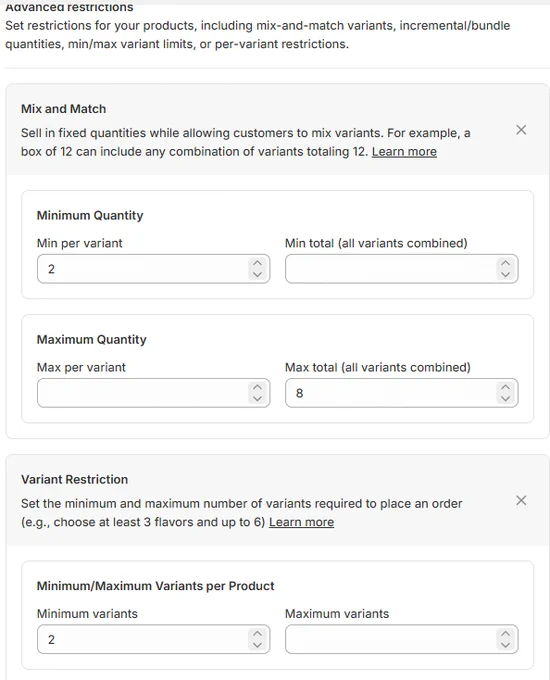550x680 pixels.
Task: Increase Max total all variants combined
Action: tap(505, 387)
